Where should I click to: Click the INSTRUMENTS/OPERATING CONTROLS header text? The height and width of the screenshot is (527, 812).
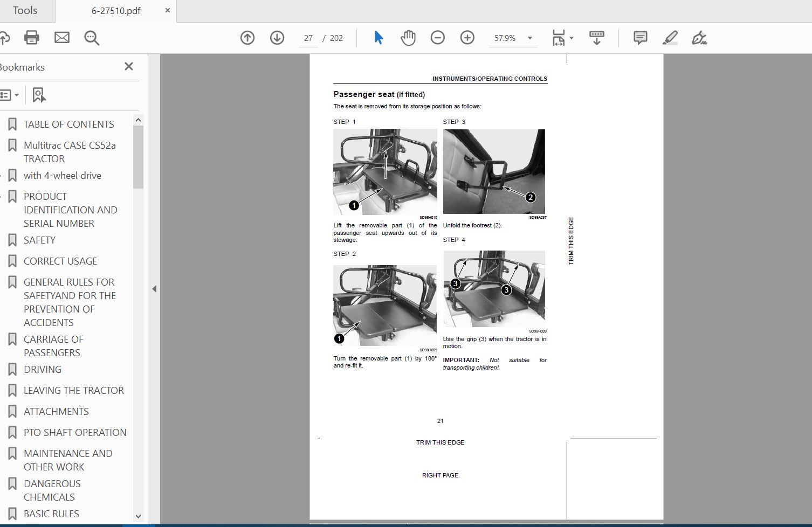490,79
